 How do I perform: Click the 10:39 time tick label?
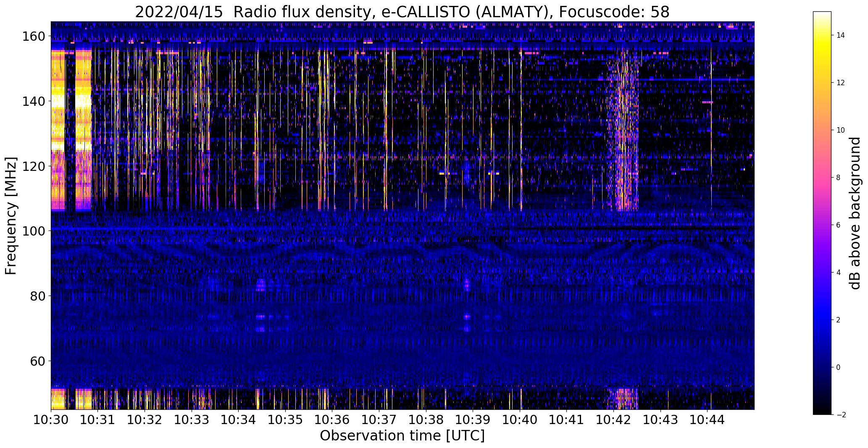(x=473, y=419)
